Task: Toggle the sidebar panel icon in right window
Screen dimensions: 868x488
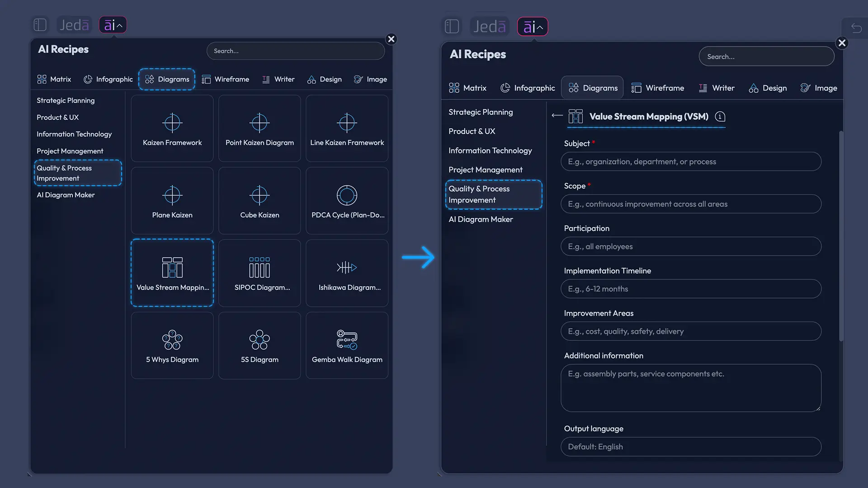Action: (x=452, y=26)
